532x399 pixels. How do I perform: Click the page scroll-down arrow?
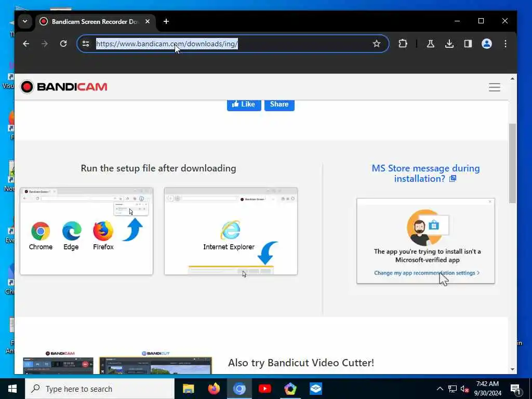tap(512, 369)
